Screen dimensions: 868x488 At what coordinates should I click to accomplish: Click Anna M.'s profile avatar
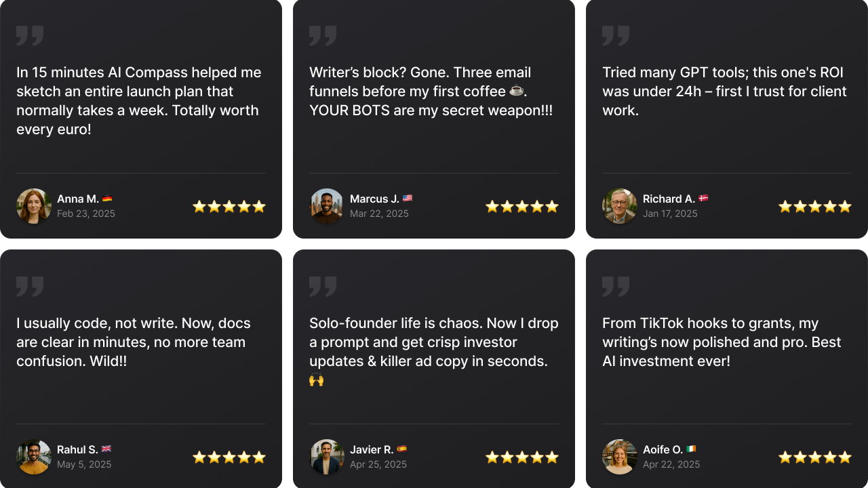click(34, 206)
